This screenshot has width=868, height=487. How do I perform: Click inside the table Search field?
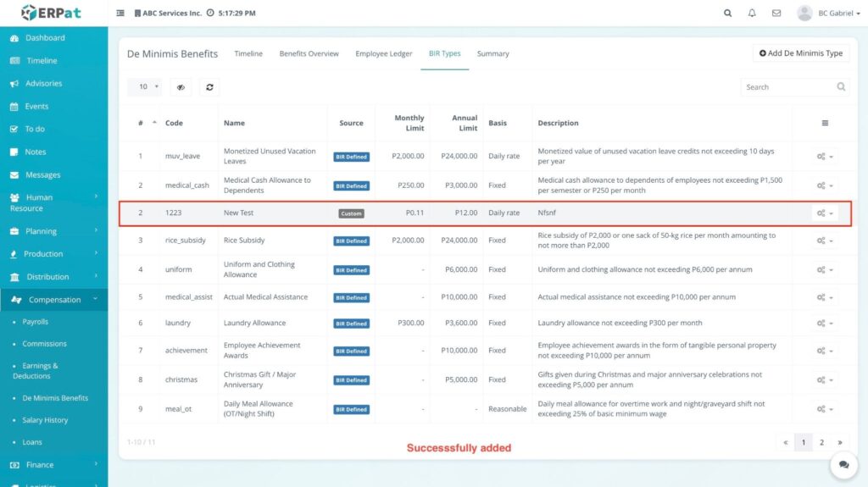[787, 87]
